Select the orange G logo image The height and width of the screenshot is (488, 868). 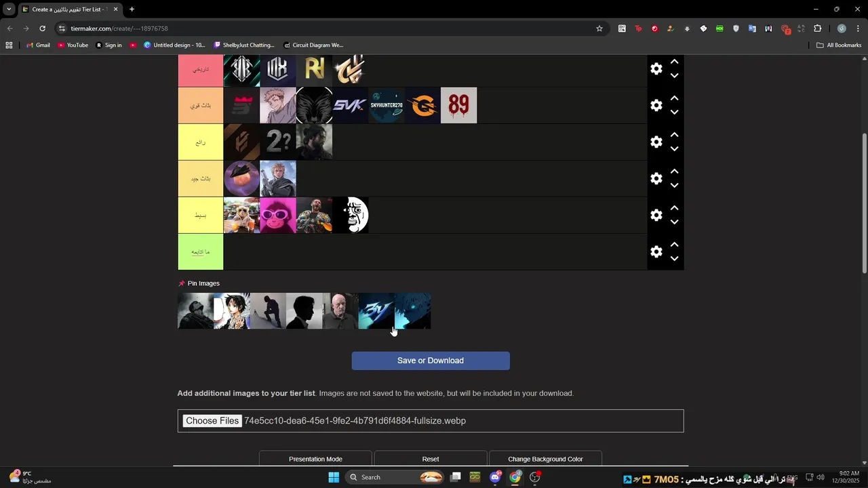(x=422, y=105)
